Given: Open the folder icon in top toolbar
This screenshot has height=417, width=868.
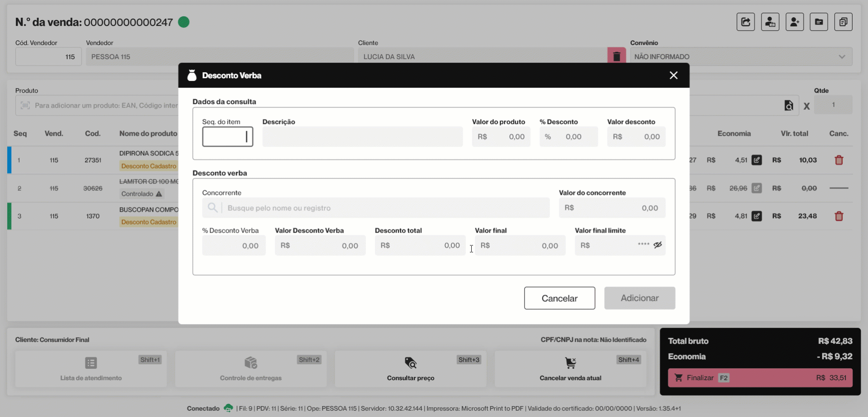Looking at the screenshot, I should coord(819,22).
